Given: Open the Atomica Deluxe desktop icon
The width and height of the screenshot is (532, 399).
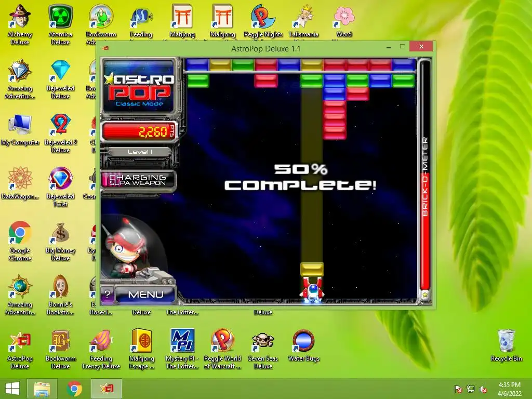Looking at the screenshot, I should point(60,25).
